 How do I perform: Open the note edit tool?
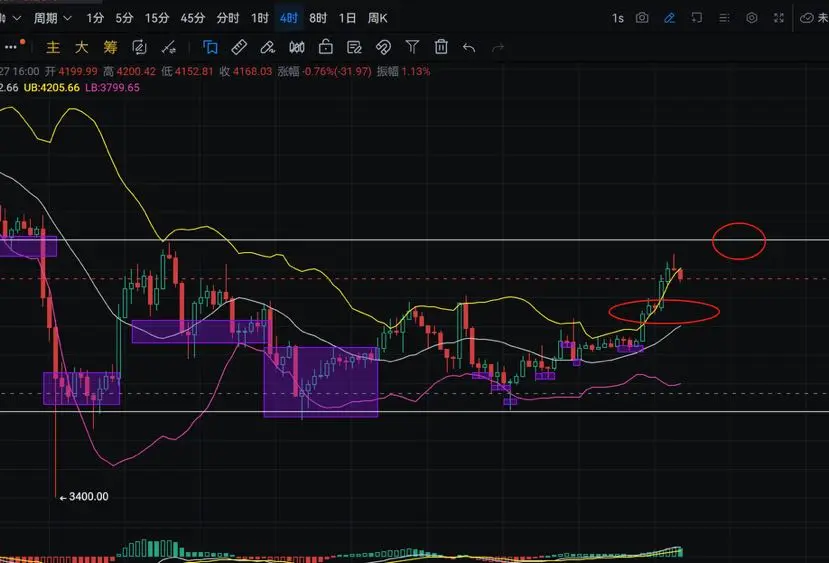click(354, 48)
